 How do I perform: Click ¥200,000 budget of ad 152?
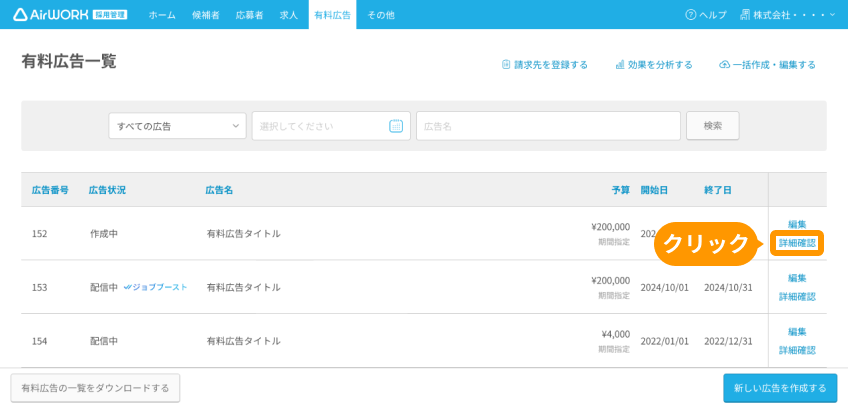pos(611,227)
